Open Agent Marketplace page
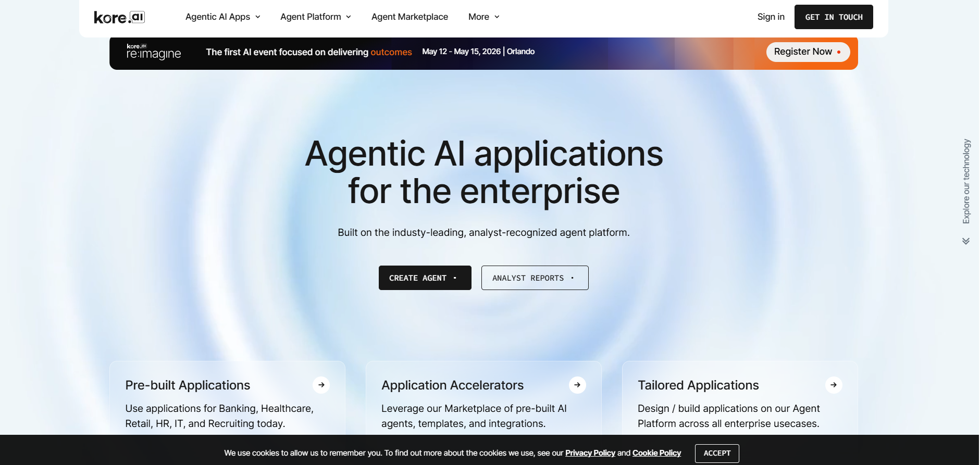Image resolution: width=980 pixels, height=465 pixels. coord(410,17)
